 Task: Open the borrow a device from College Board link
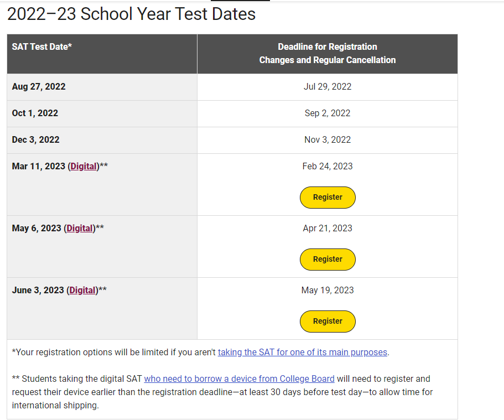[239, 379]
